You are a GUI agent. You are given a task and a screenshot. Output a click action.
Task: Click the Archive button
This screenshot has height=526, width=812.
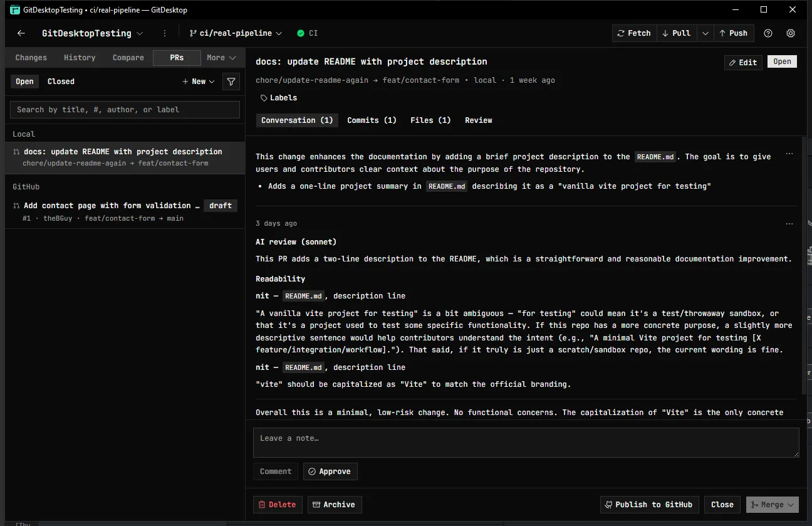click(335, 505)
